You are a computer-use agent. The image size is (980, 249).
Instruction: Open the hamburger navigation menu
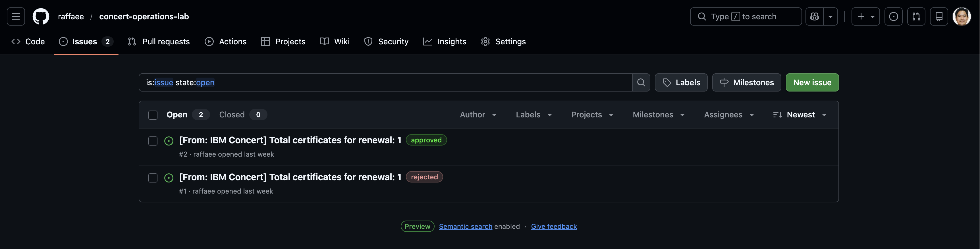(16, 16)
